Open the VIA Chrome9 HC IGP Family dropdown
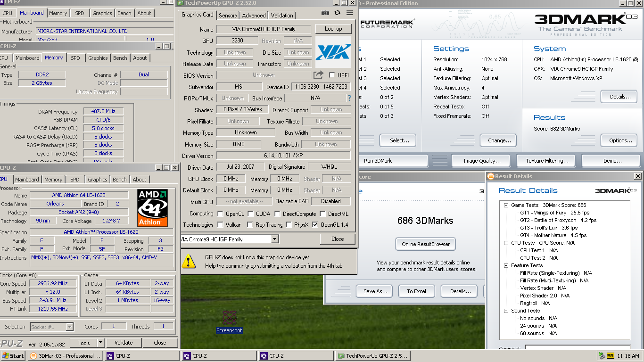 pyautogui.click(x=275, y=239)
